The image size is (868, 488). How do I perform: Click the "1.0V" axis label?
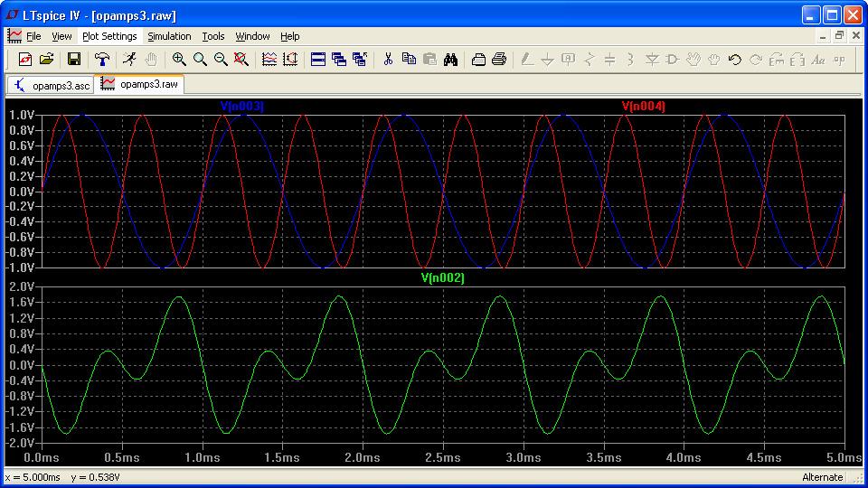click(22, 115)
